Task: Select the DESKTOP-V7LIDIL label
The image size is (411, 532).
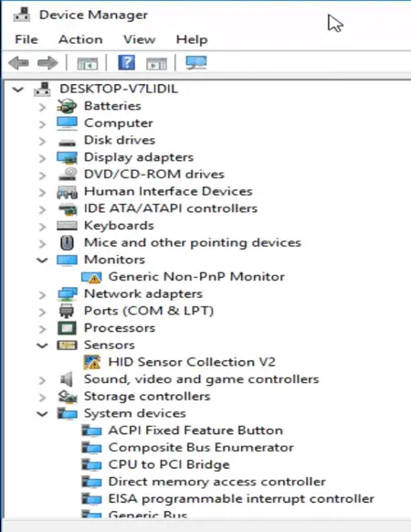Action: (119, 89)
